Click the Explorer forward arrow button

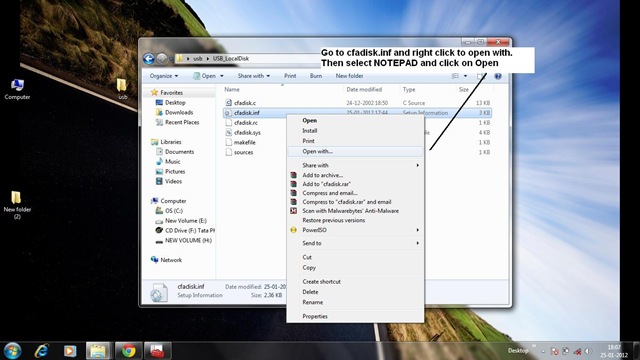(162, 59)
